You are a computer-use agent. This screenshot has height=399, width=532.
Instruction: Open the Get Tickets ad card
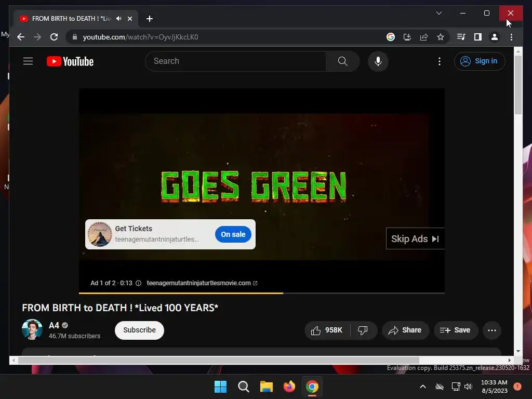170,234
